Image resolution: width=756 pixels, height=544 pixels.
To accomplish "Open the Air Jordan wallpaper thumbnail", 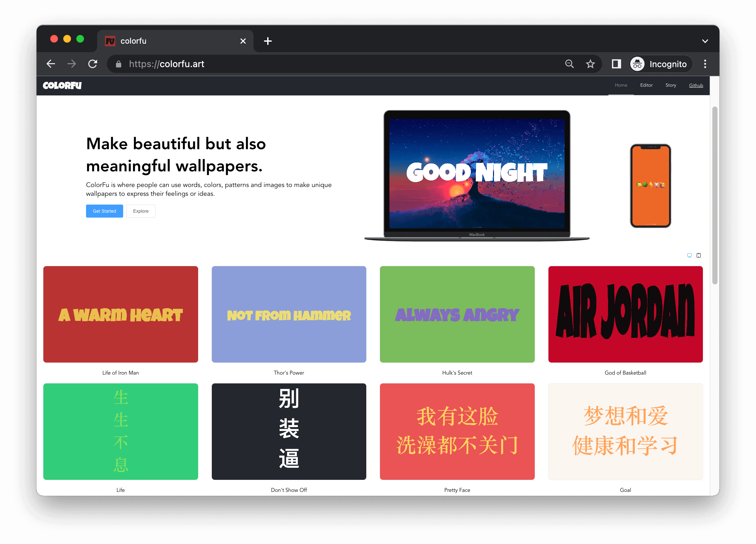I will [x=625, y=314].
